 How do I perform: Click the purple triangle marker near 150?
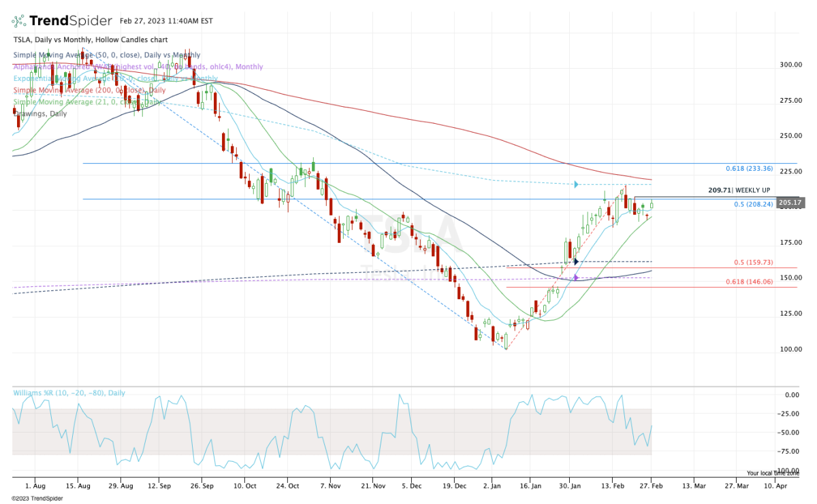(576, 278)
